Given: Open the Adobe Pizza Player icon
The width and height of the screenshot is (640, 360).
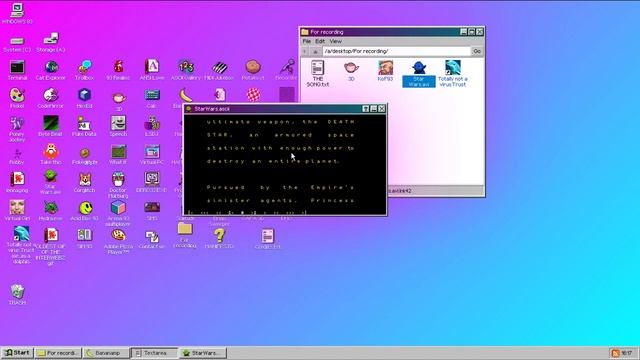Looking at the screenshot, I should point(118,242).
